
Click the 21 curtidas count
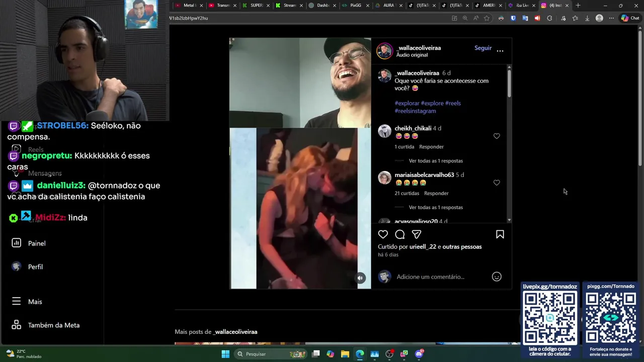tap(407, 193)
